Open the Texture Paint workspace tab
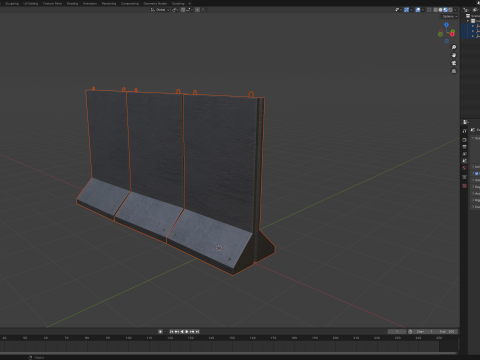The height and width of the screenshot is (360, 480). pos(52,3)
